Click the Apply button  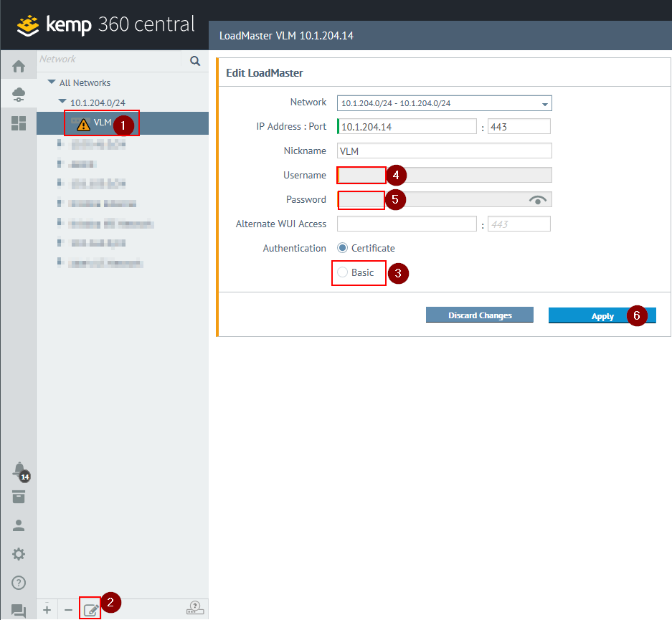602,316
